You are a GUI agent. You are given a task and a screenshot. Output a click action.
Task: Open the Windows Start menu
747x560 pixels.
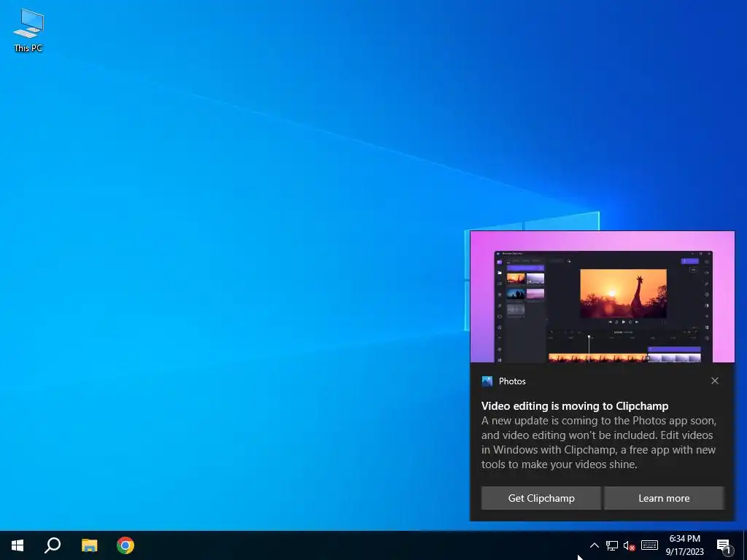pos(18,545)
